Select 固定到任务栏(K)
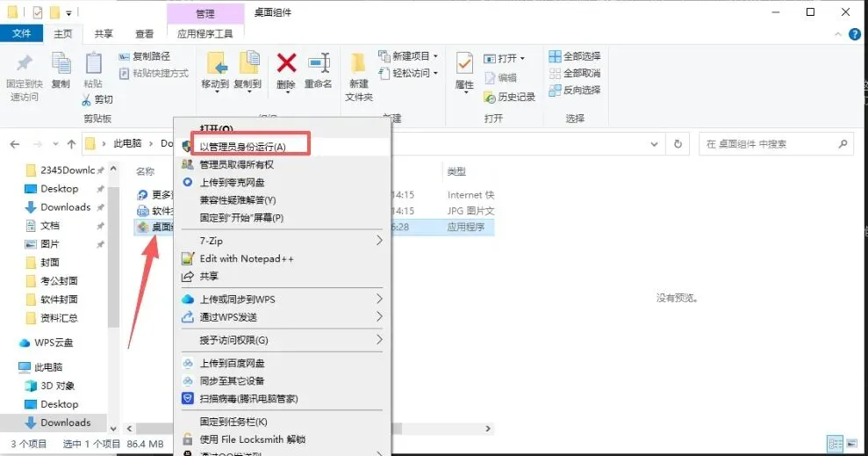Viewport: 868px width, 456px height. pos(283,423)
